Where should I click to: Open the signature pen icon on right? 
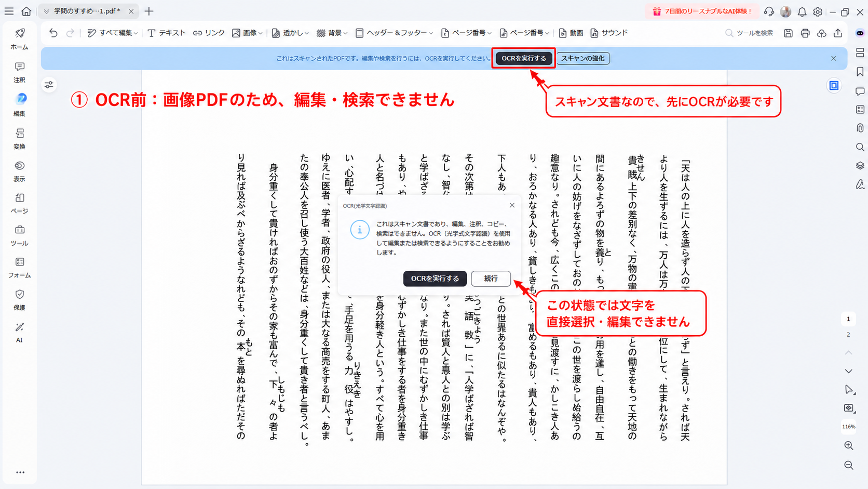click(x=860, y=184)
